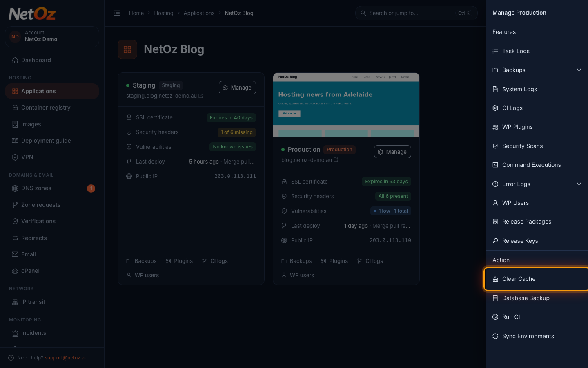Screen dimensions: 588x368
Task: Open CI logs link in Production card footer
Action: 370,261
